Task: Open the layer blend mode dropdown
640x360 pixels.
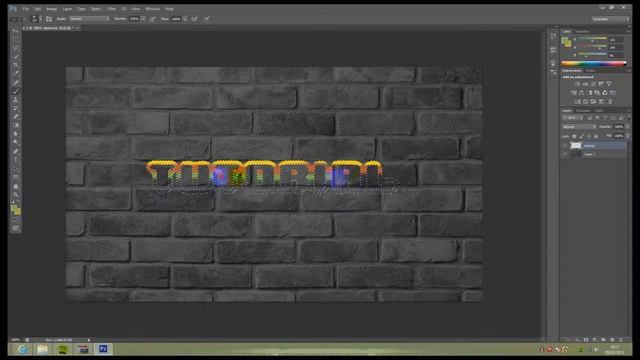Action: (579, 127)
